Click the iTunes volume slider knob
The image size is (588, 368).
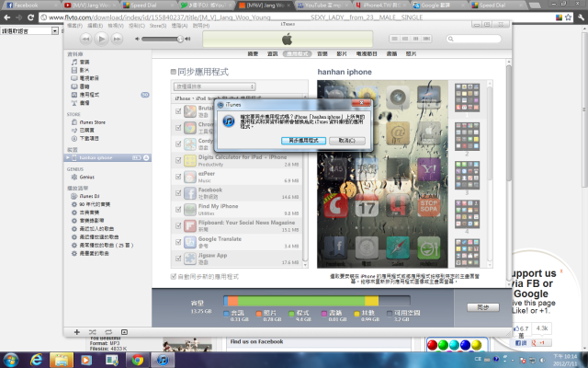point(180,39)
